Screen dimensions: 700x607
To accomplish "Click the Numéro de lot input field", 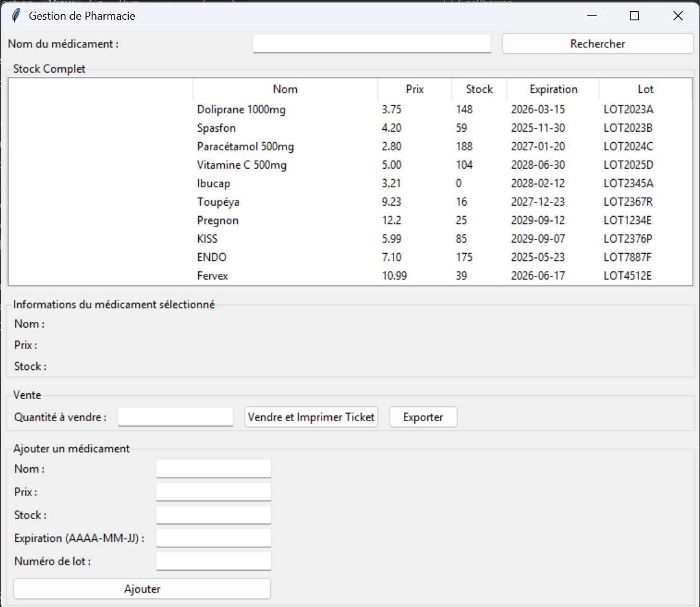I will coord(213,561).
